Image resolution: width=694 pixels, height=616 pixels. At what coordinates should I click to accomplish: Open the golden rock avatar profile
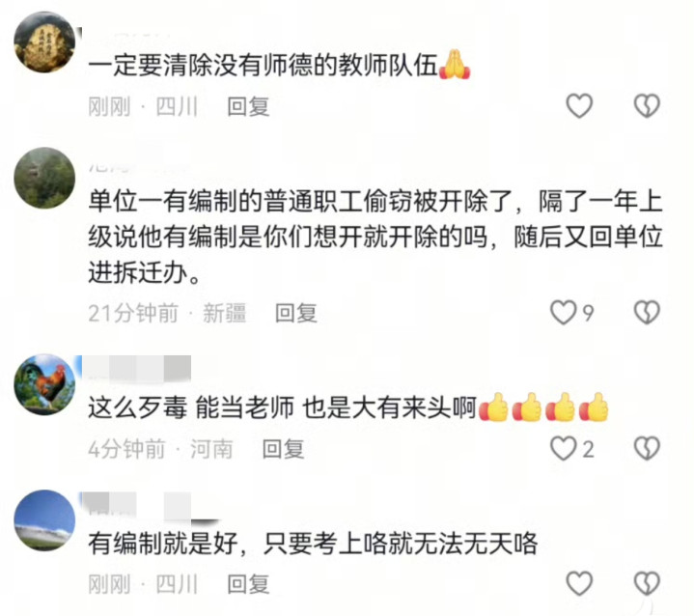[x=44, y=42]
